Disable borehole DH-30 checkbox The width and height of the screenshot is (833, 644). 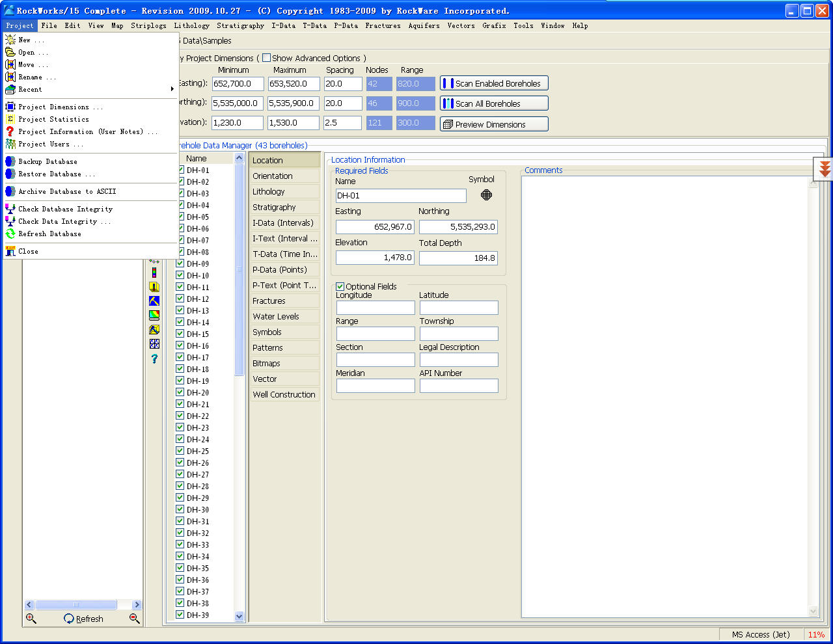(180, 509)
